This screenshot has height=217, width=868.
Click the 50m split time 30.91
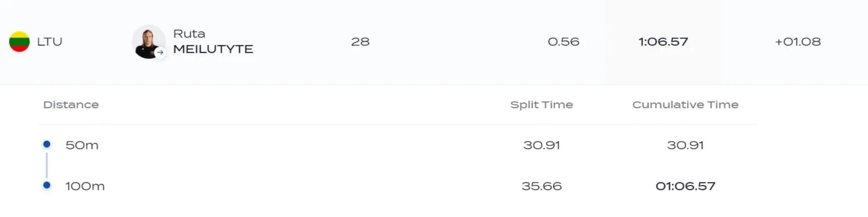pyautogui.click(x=542, y=145)
